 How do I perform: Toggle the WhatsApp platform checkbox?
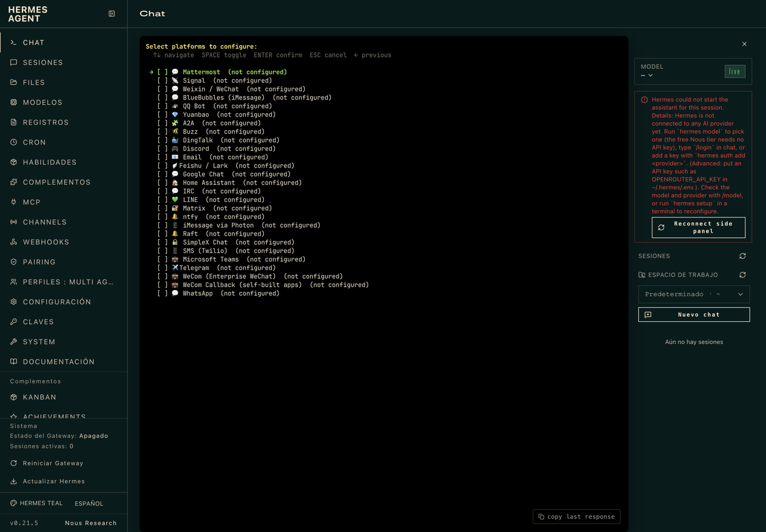click(x=162, y=294)
